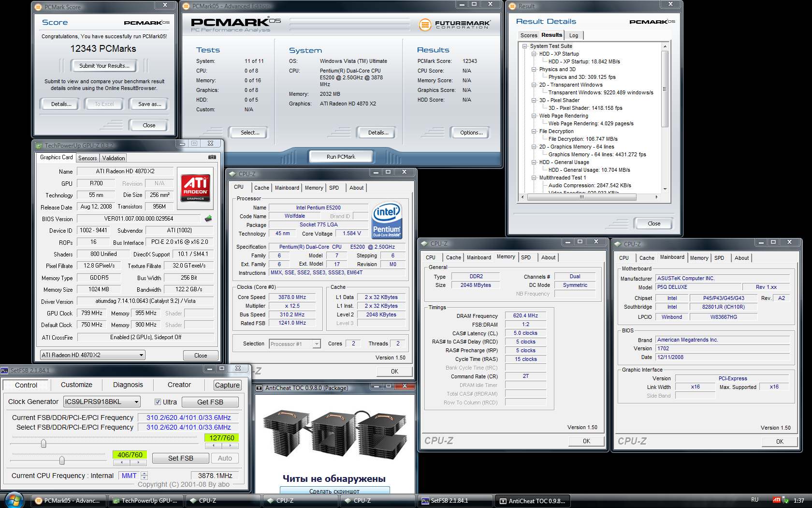Click the 127/760 slider thumb in SetFSB
The image size is (812, 508).
point(43,443)
